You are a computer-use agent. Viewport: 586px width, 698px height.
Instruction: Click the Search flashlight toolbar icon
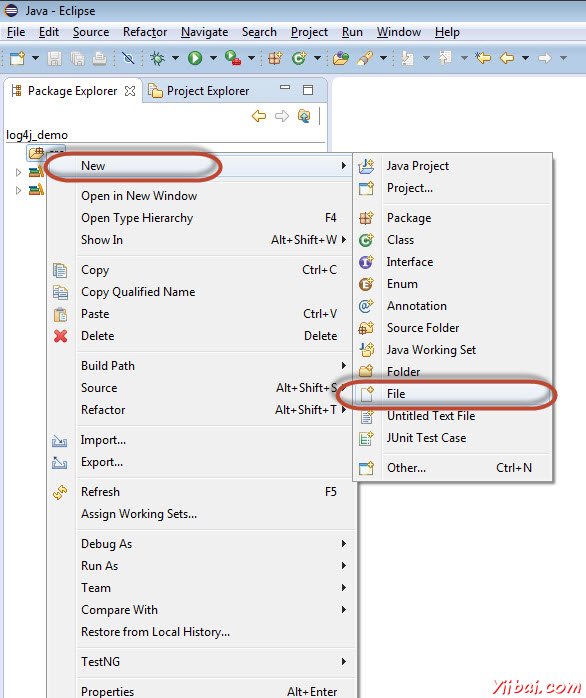click(x=365, y=58)
